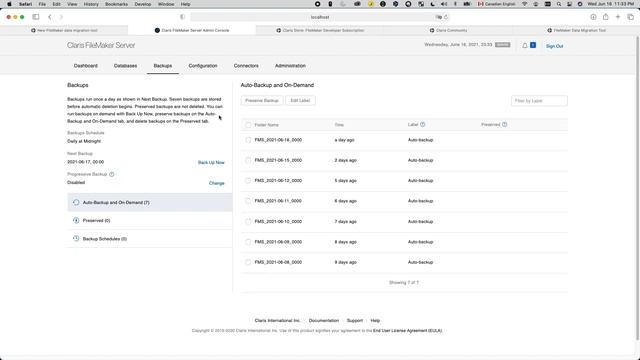640x360 pixels.
Task: Click the Preserved download icon in sidebar
Action: coord(76,220)
